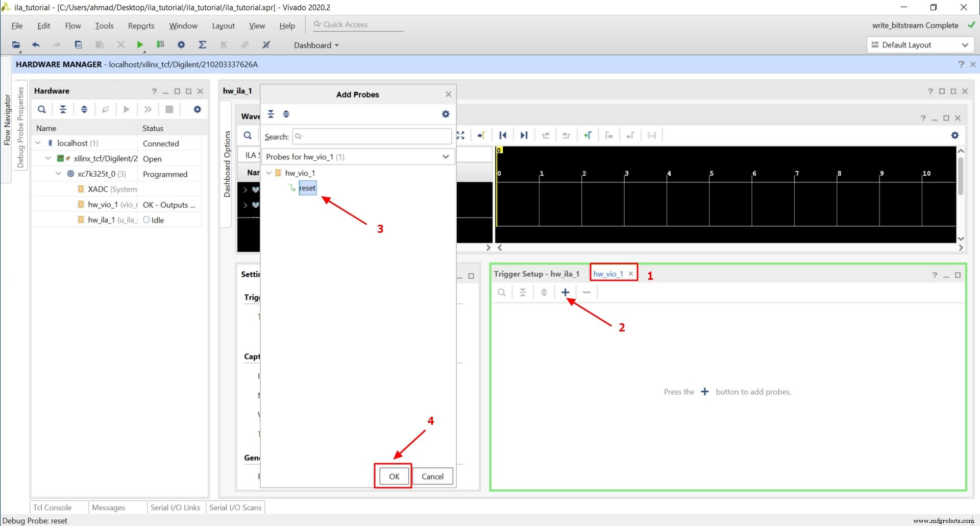Select the Serial I/O Scans tab

(235, 507)
